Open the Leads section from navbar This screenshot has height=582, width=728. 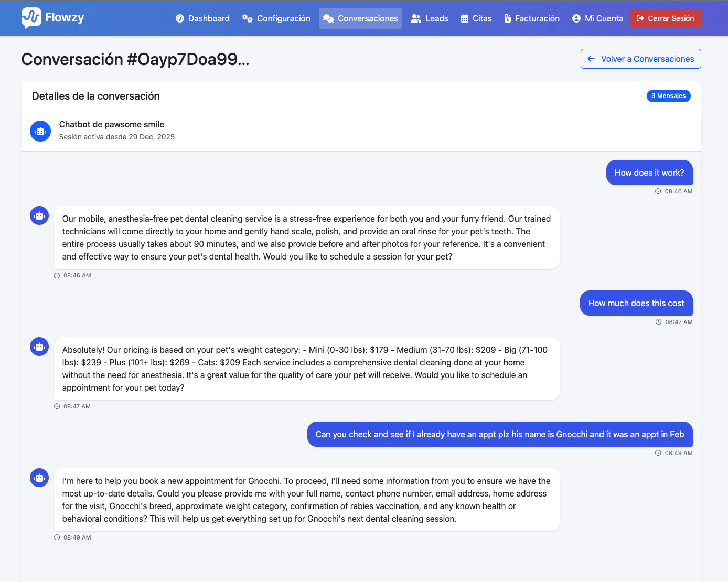click(x=429, y=18)
